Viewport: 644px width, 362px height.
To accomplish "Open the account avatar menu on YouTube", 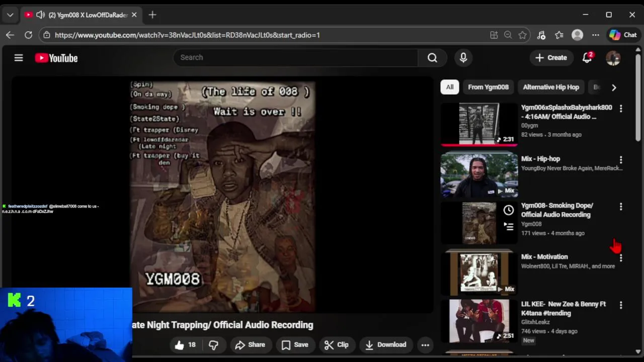I will [613, 58].
